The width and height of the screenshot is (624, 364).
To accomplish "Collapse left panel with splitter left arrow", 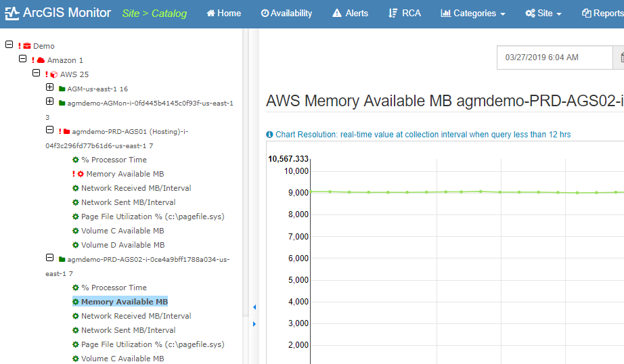I will (x=254, y=307).
